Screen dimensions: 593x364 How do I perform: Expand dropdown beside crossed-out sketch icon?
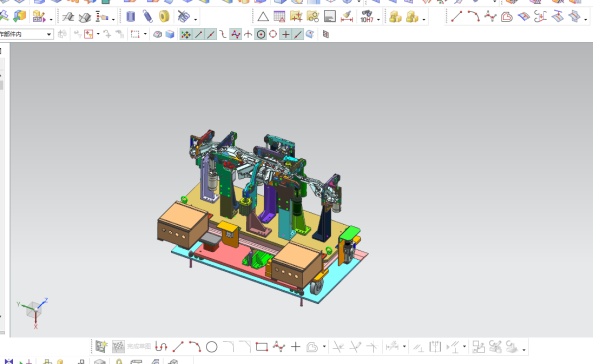[195, 18]
